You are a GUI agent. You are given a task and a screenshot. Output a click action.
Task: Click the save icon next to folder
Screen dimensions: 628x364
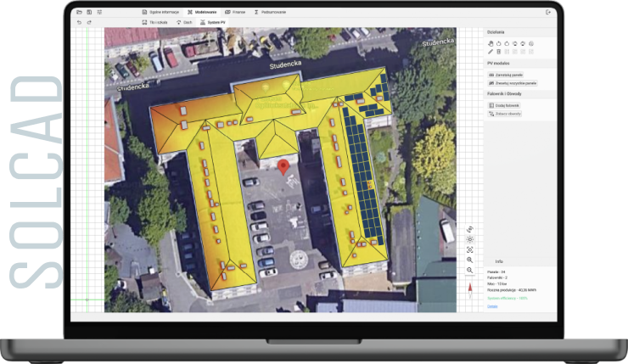click(x=89, y=13)
